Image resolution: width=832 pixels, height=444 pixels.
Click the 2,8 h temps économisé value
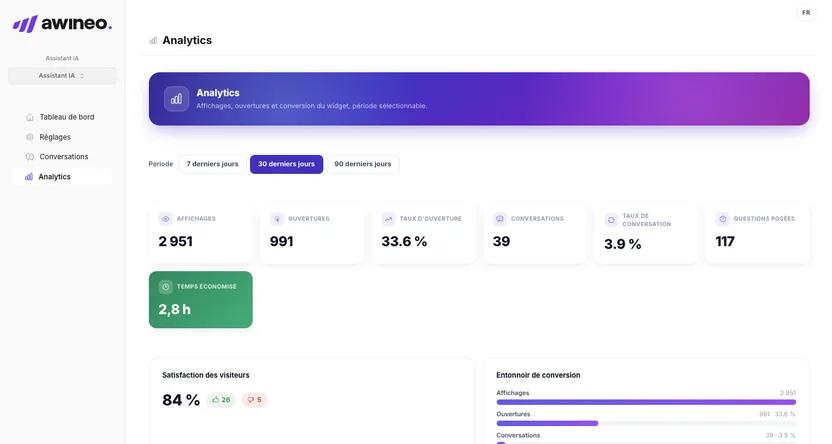[175, 309]
